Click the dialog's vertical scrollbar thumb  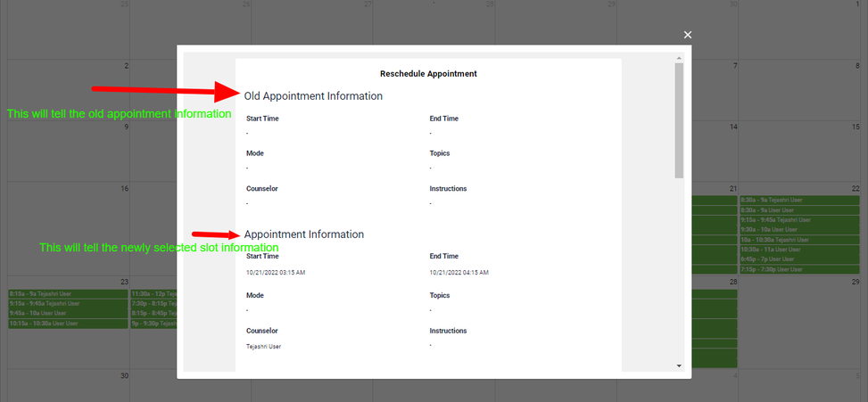point(679,120)
